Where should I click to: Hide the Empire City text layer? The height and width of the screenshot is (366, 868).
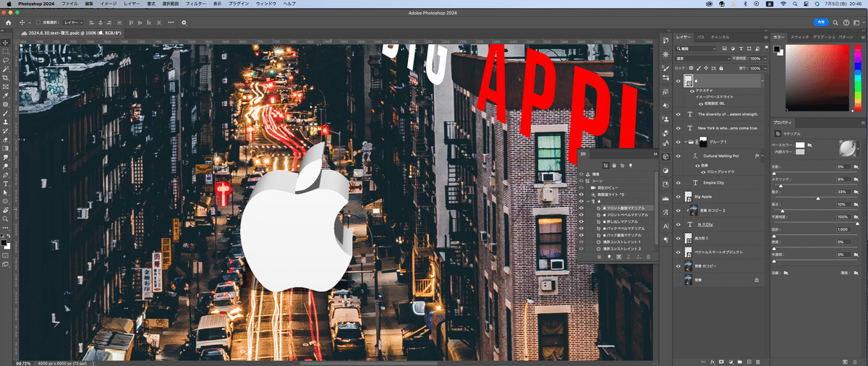tap(678, 183)
